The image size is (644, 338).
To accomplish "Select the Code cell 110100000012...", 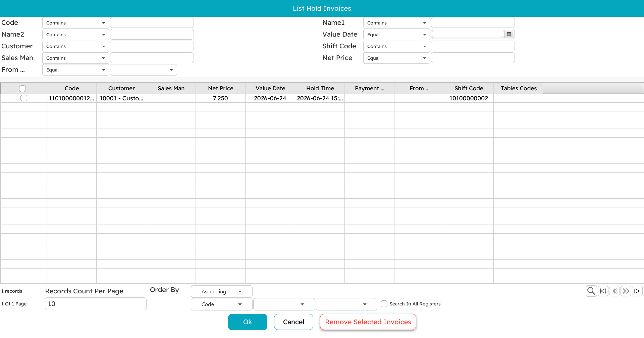I will [72, 98].
